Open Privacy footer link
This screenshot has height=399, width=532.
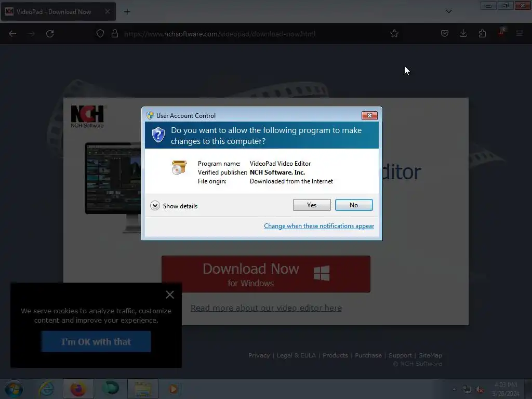259,355
